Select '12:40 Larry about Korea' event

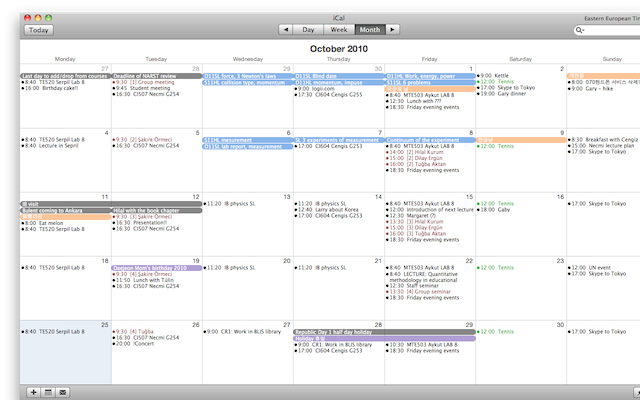pos(327,209)
